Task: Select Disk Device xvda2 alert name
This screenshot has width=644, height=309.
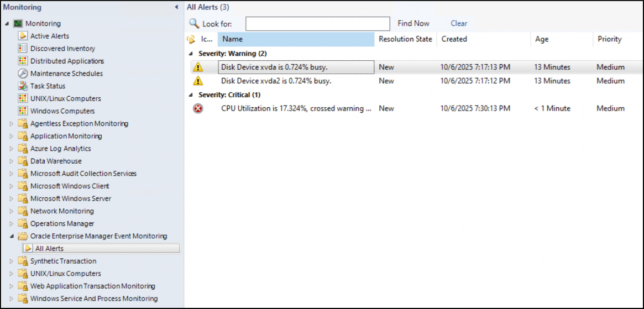Action: coord(276,81)
